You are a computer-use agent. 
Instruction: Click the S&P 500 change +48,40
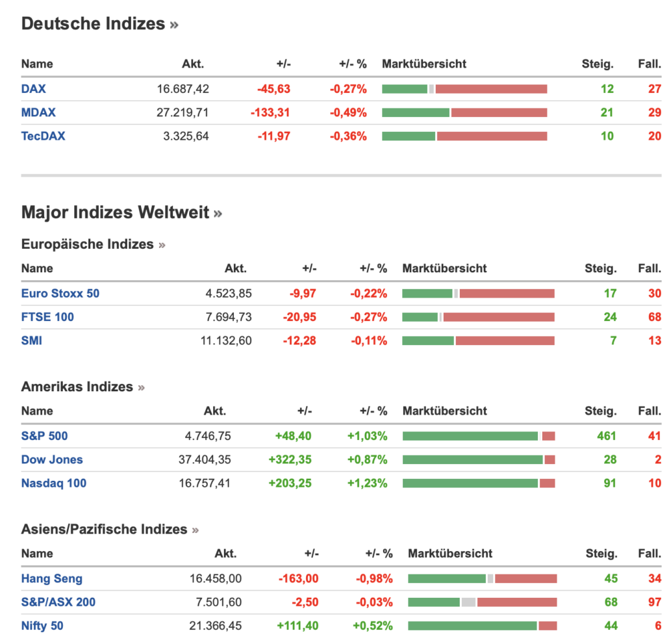pyautogui.click(x=293, y=436)
